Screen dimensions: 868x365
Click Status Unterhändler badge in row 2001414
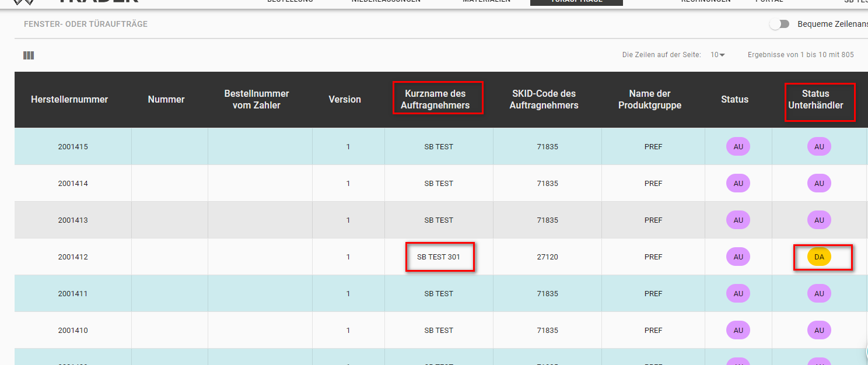click(x=819, y=184)
